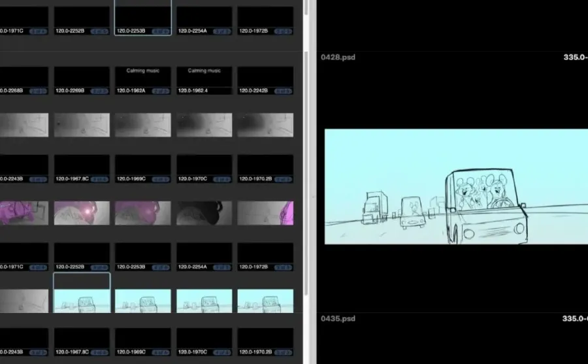Click the thumbnail grid vertical scrollbar
Image resolution: width=588 pixels, height=364 pixels.
click(306, 173)
